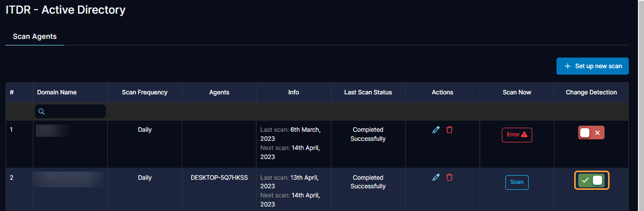Enable Change Detection for row 1

coord(591,133)
